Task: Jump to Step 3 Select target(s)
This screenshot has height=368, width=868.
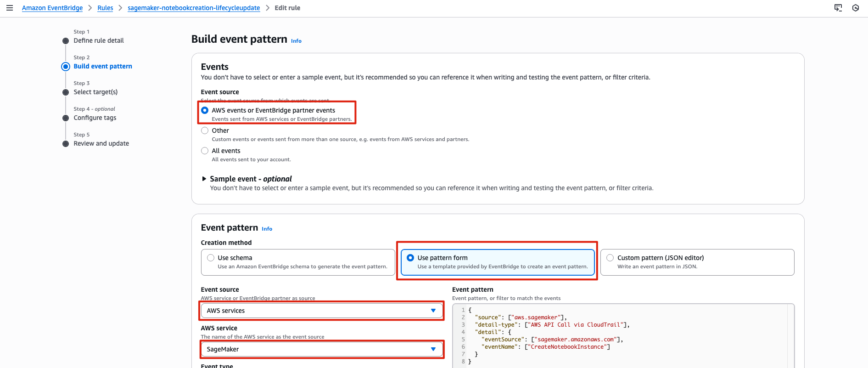Action: [95, 92]
